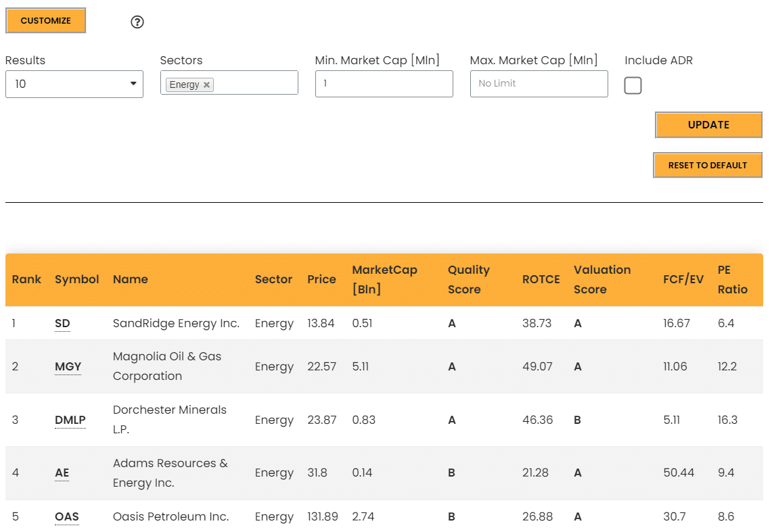Enable the Include ADR checkbox
The height and width of the screenshot is (532, 774).
[633, 85]
